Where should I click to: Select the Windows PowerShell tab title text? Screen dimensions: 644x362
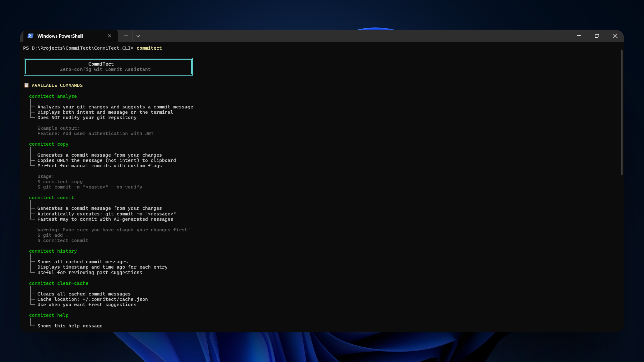pos(60,36)
